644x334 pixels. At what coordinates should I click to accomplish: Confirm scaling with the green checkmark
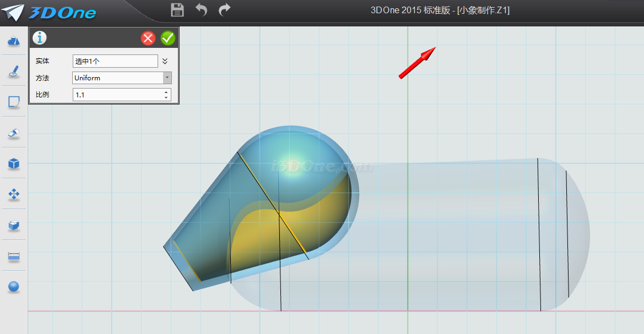tap(168, 38)
